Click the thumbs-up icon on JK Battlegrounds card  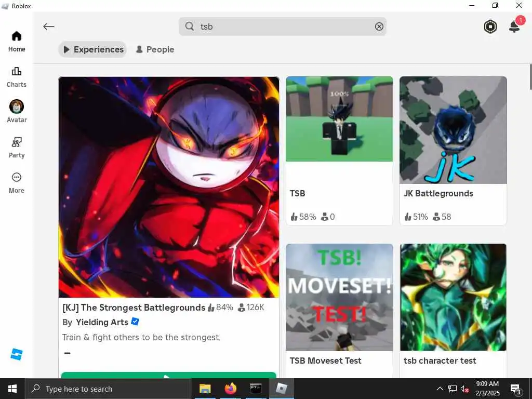coord(407,217)
